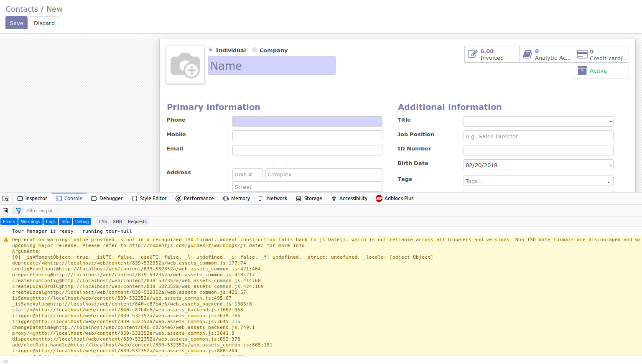642x364 pixels.
Task: Save the new contact
Action: pyautogui.click(x=16, y=23)
